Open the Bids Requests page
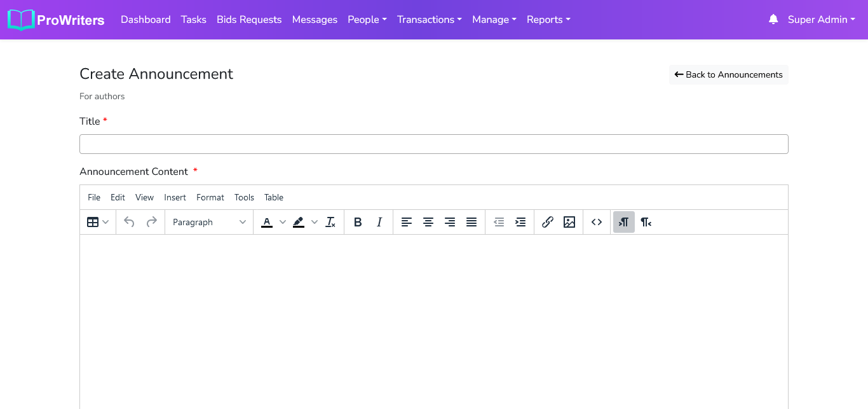 (249, 20)
